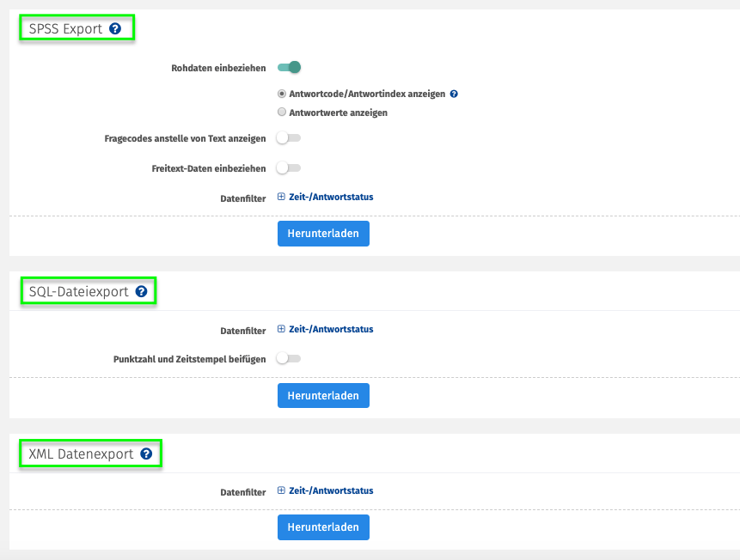Click help icon after Antwortcode/Antwortindex anzeigen
The width and height of the screenshot is (740, 560).
pyautogui.click(x=454, y=94)
